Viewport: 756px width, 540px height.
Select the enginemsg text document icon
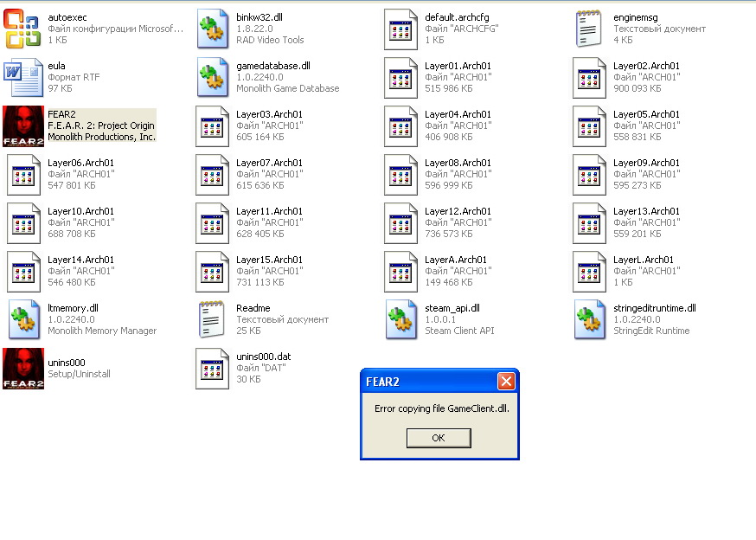coord(589,29)
